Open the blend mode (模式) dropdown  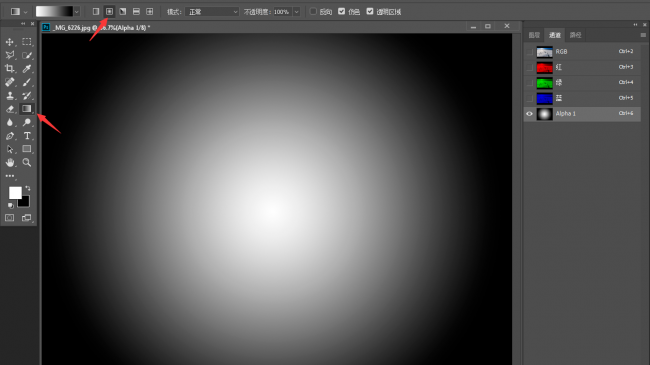point(212,12)
